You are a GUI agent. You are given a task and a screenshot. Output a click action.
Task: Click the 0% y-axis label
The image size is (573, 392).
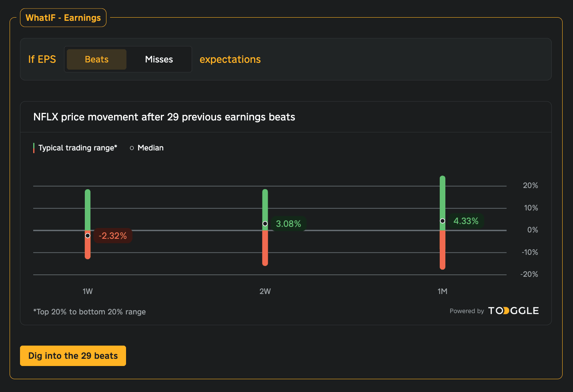(x=533, y=230)
